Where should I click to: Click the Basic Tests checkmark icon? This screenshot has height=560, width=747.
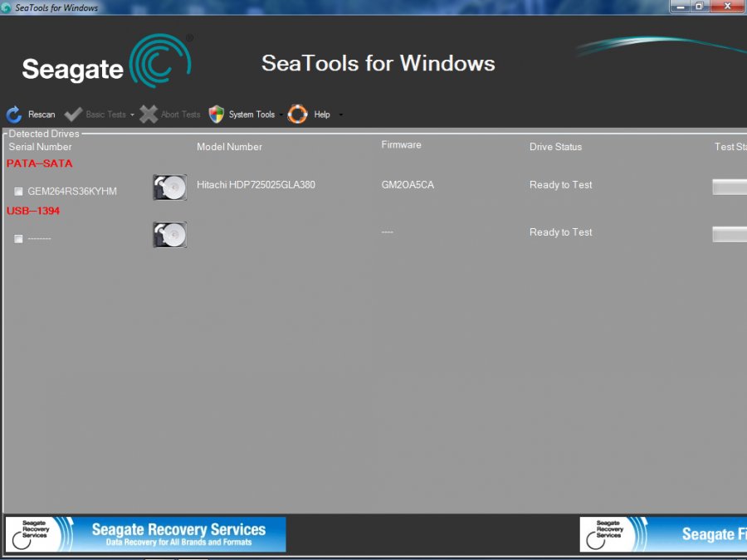click(73, 114)
